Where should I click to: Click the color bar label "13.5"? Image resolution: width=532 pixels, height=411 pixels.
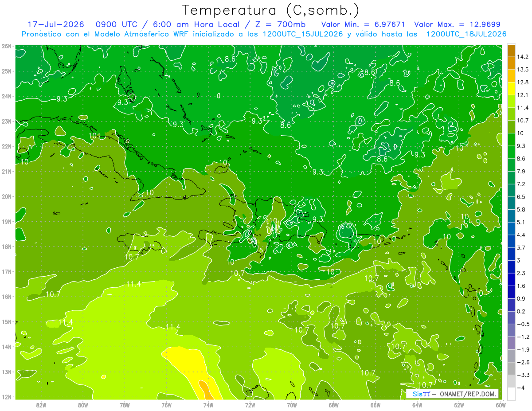[x=523, y=70]
